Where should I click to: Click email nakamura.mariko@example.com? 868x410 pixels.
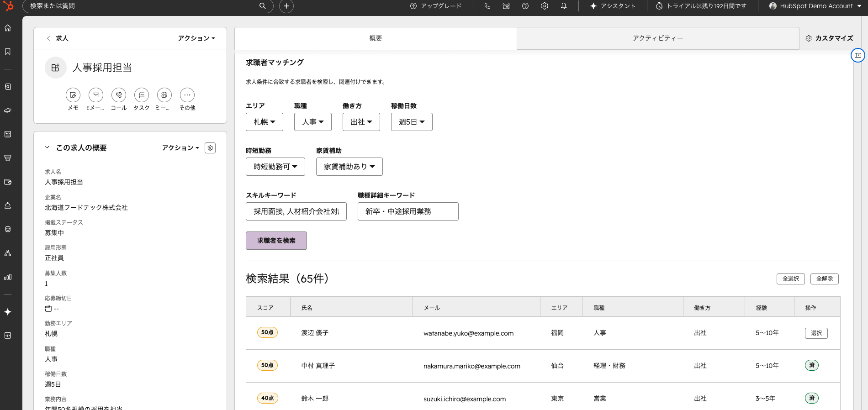[472, 366]
